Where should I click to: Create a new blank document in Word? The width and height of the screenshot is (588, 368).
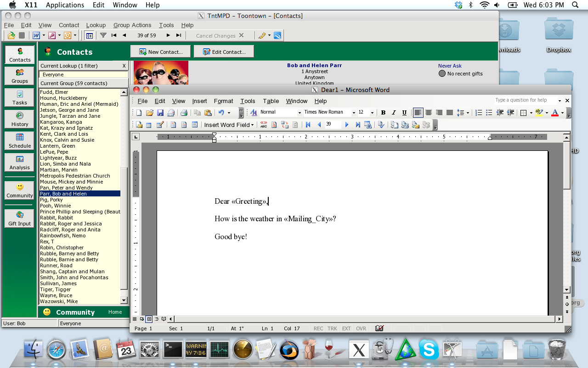pyautogui.click(x=139, y=113)
